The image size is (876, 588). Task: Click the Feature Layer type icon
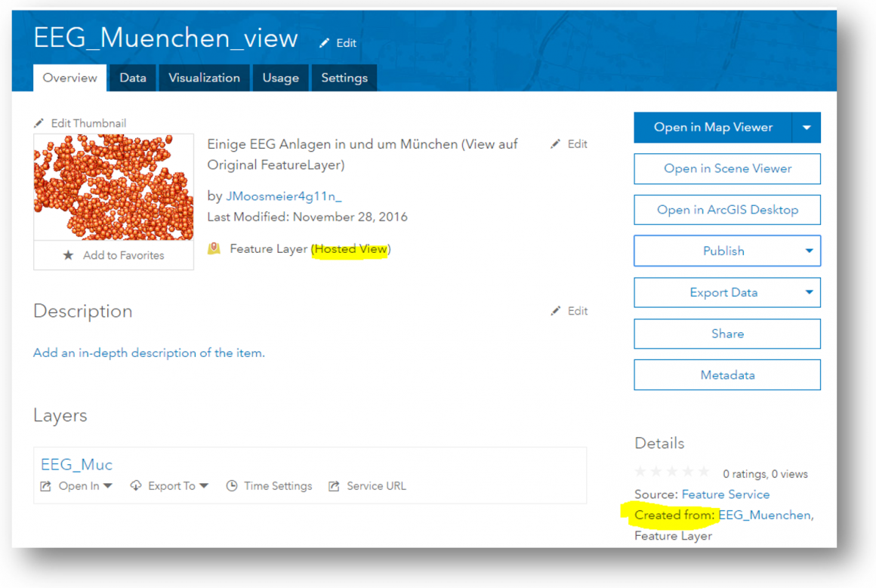pyautogui.click(x=214, y=248)
